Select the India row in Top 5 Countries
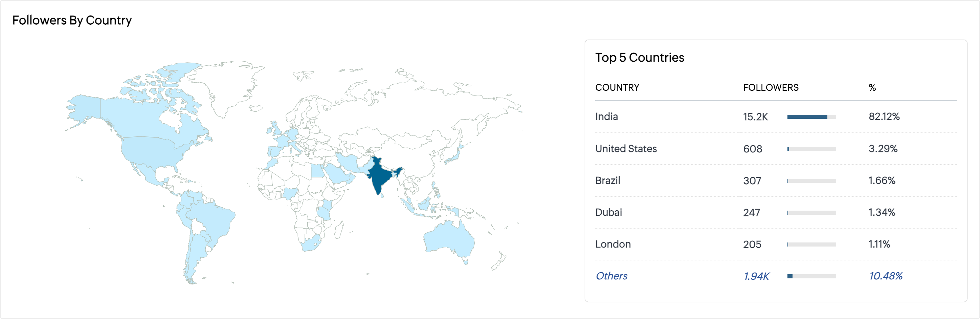Viewport: 980px width, 319px height. [x=776, y=117]
